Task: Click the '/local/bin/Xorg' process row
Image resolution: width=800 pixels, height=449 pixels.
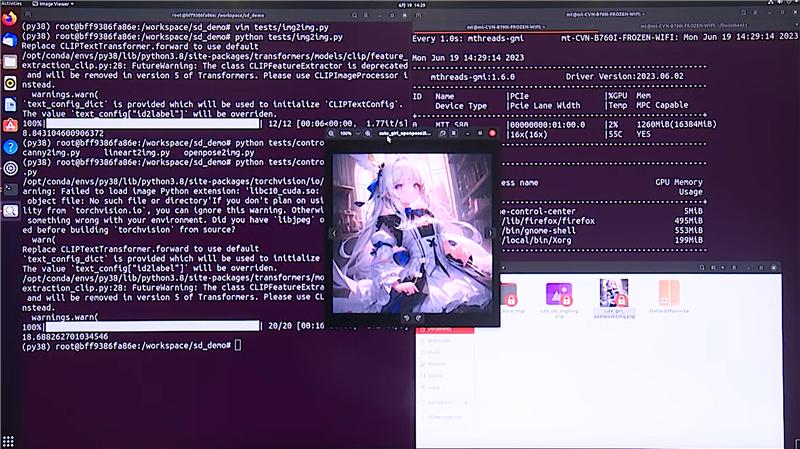Action: click(536, 240)
